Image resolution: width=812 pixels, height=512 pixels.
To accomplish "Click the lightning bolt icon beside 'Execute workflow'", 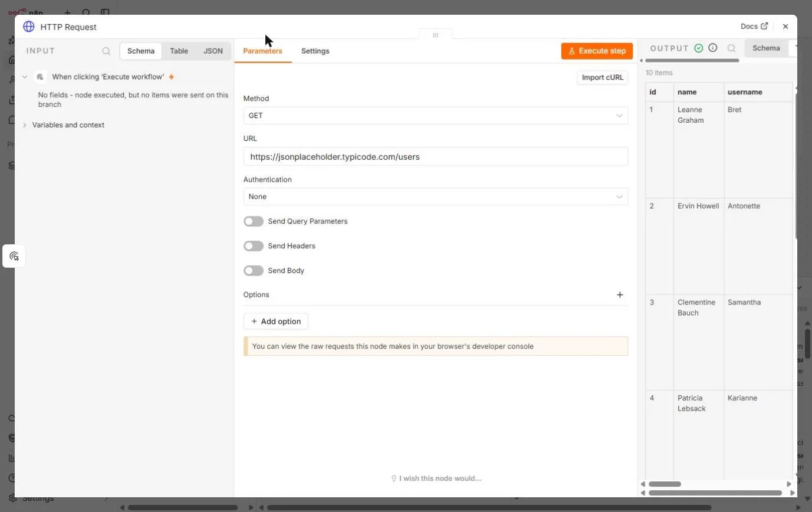I will (x=172, y=77).
